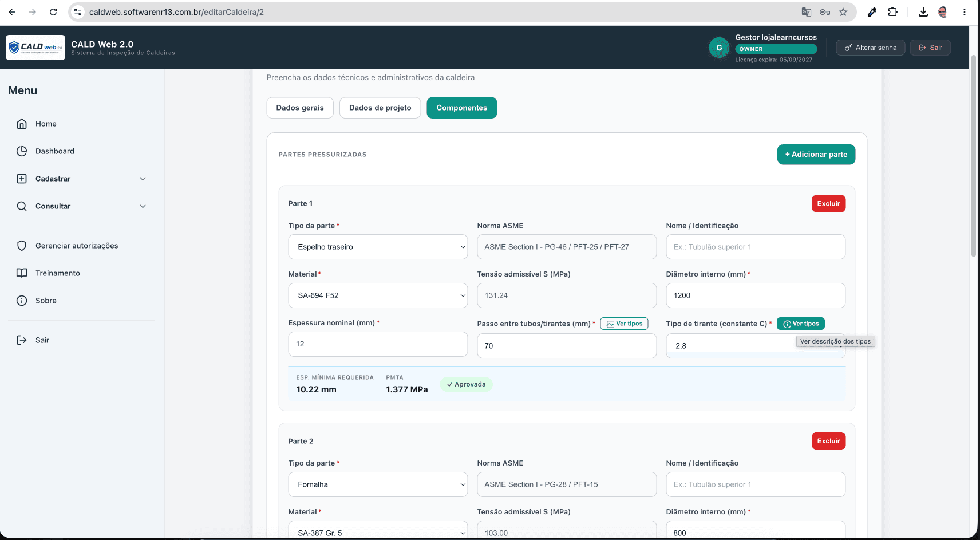Open browser extensions puzzle icon

click(892, 12)
